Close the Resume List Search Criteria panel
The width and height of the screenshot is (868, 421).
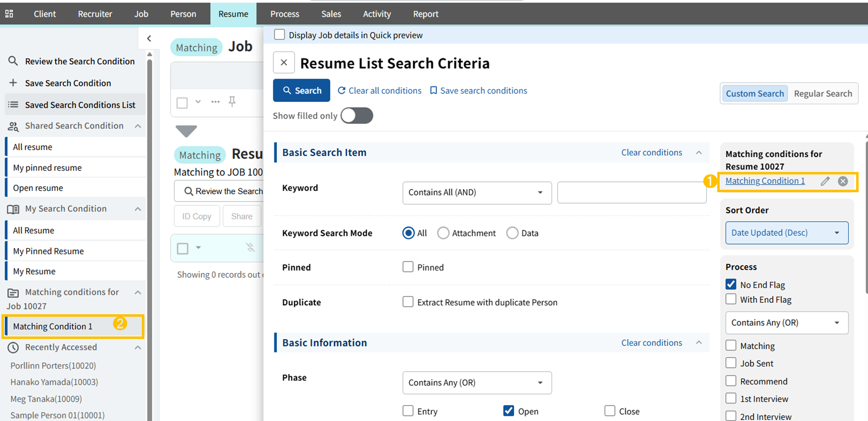284,63
